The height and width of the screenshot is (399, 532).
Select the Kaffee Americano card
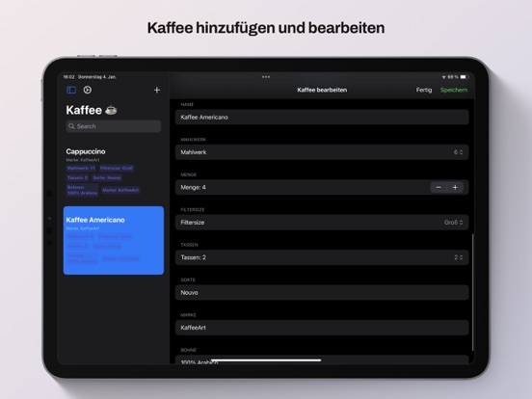click(114, 240)
